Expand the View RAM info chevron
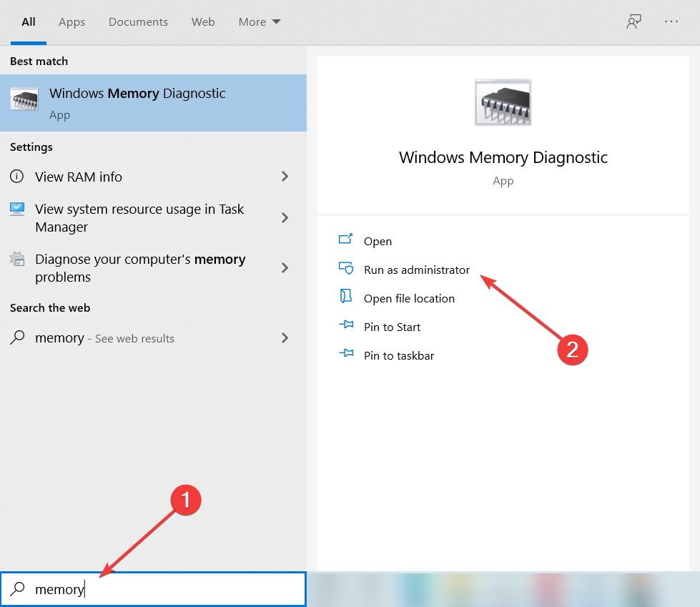 coord(285,177)
